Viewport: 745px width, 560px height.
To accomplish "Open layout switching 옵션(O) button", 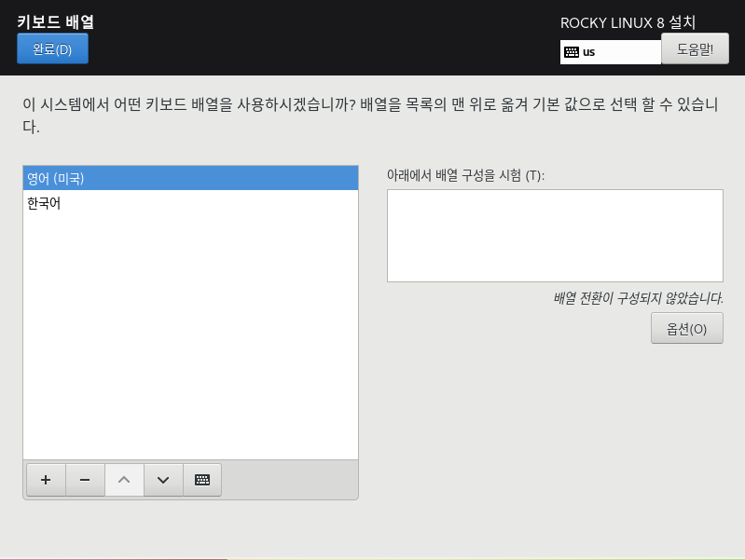I will coord(686,328).
